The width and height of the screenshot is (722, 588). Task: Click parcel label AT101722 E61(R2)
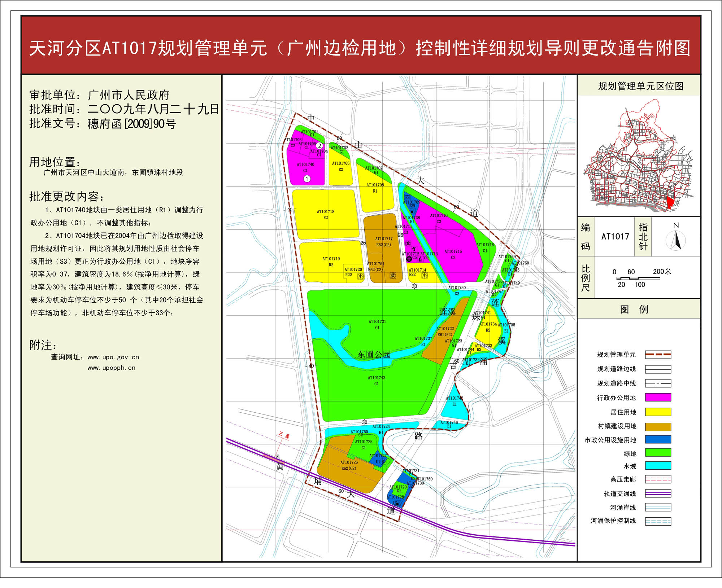[x=445, y=332]
